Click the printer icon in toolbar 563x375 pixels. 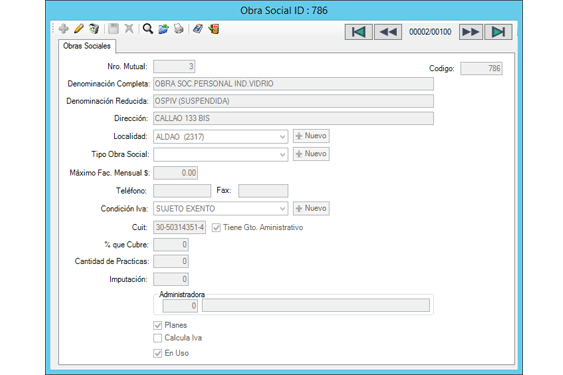[x=178, y=29]
